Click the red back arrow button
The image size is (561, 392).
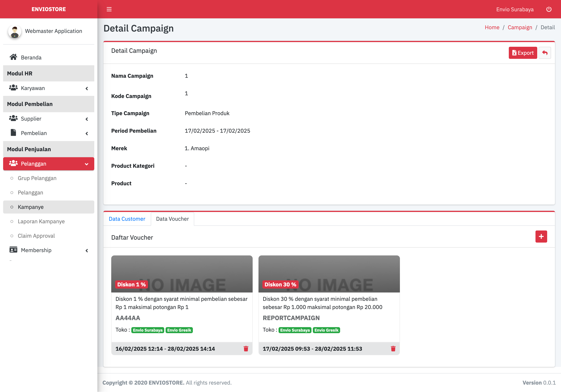(545, 53)
